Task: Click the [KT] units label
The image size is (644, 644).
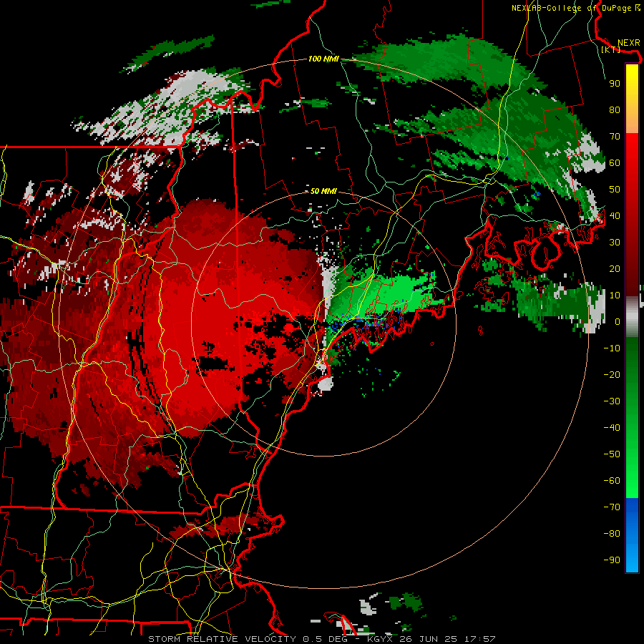Action: tap(611, 49)
